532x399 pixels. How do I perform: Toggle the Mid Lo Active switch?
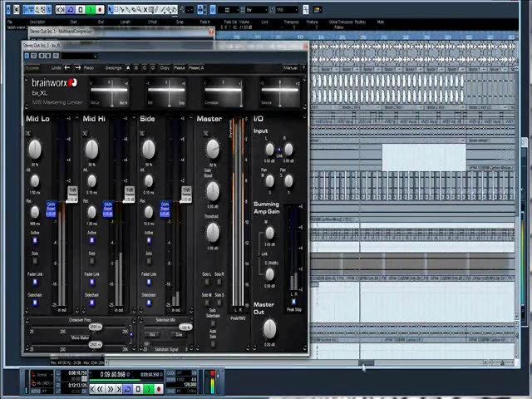tap(35, 240)
